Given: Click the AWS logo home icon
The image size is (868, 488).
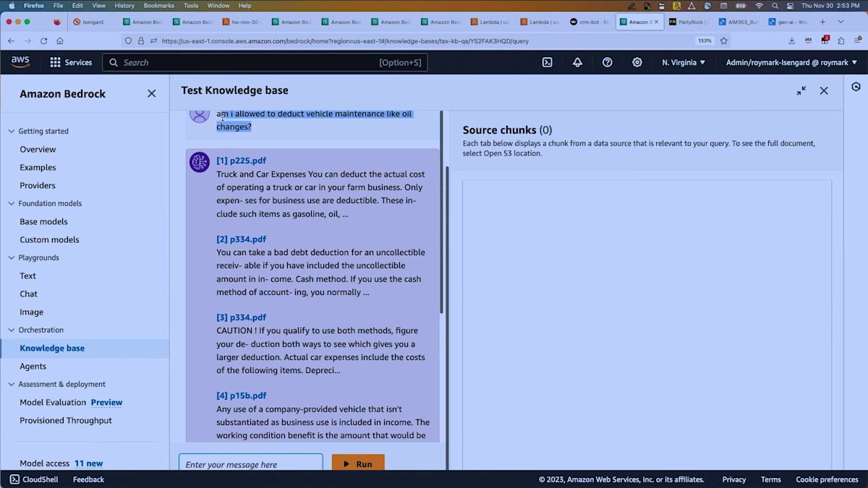Looking at the screenshot, I should 20,62.
